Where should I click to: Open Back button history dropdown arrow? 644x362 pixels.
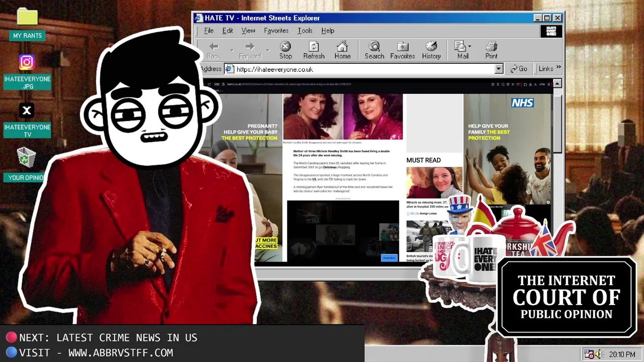(x=231, y=50)
